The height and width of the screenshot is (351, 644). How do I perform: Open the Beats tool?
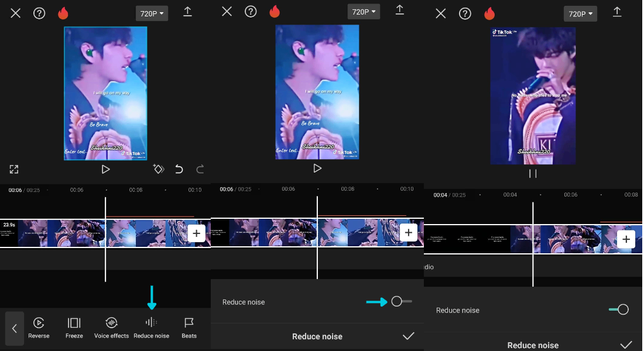coord(189,328)
